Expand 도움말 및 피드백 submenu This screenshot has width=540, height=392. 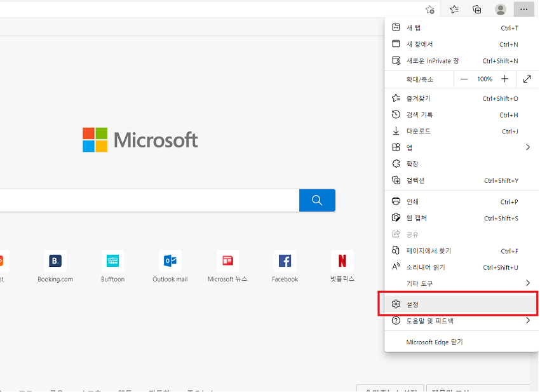coord(461,321)
